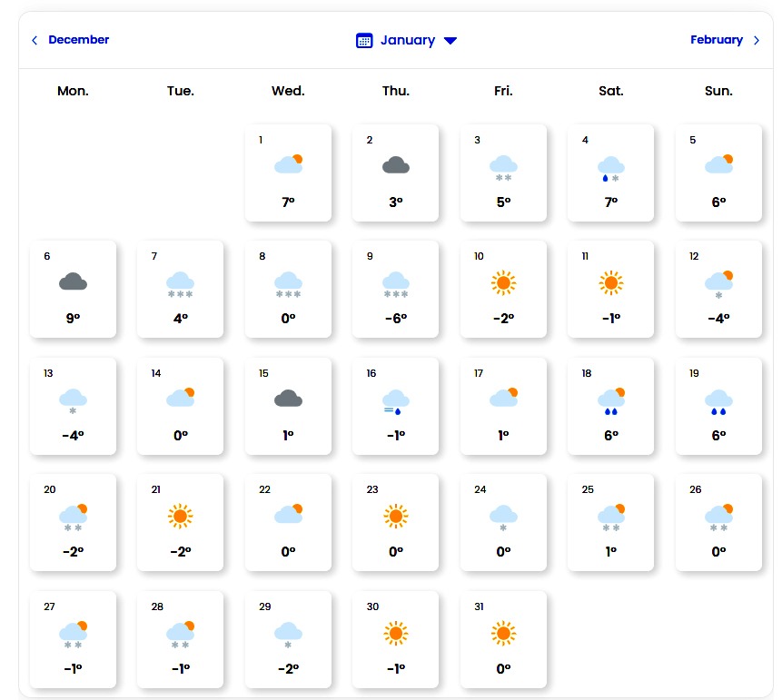Image resolution: width=782 pixels, height=700 pixels.
Task: Click the light snow icon on January 29
Action: 288,634
